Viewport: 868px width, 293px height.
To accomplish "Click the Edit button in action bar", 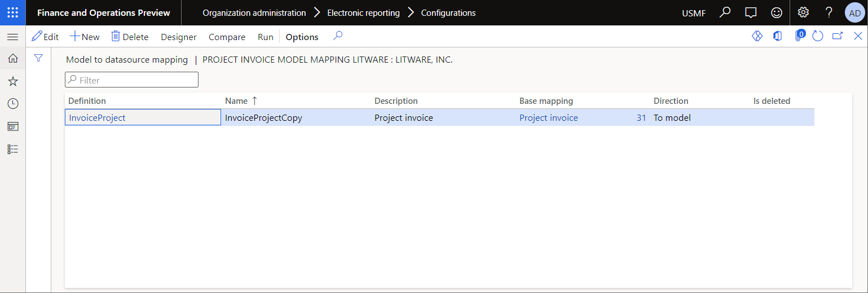I will coord(45,37).
